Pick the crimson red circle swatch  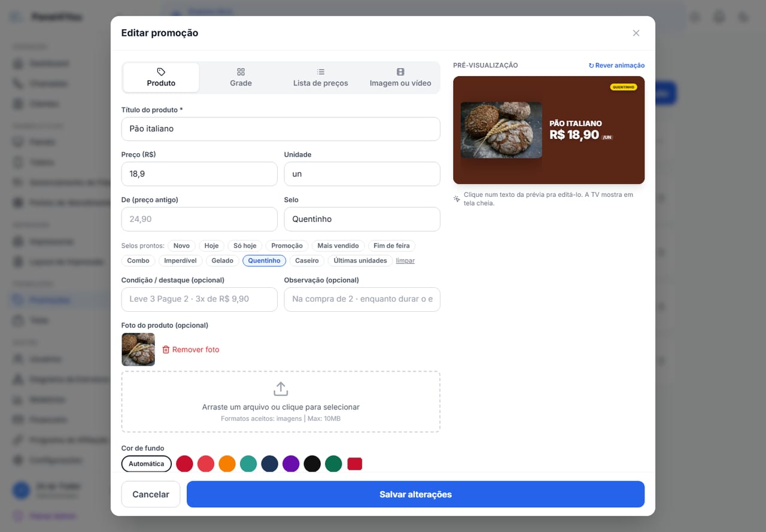pos(184,464)
